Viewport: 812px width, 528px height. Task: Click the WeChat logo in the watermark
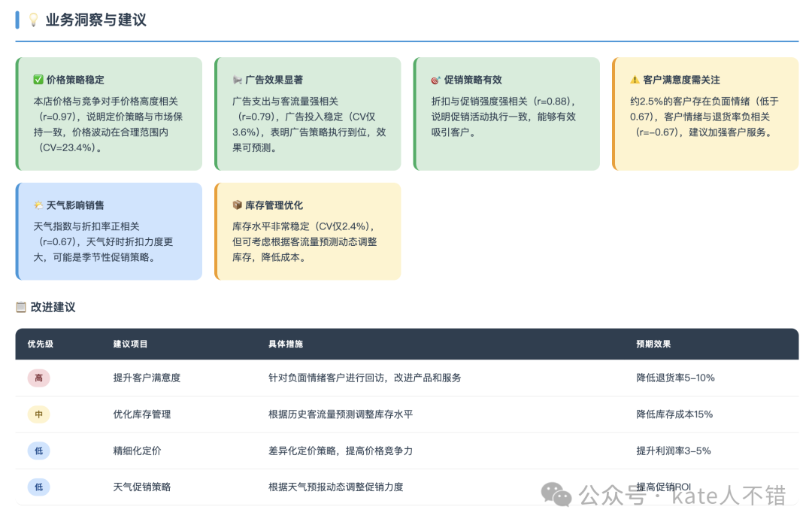pyautogui.click(x=557, y=494)
